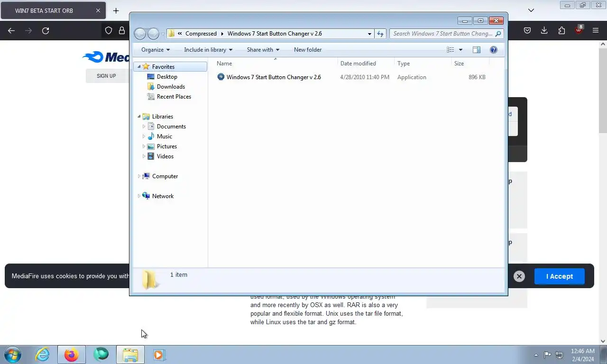Screen dimensions: 607x364
Task: Click New folder in toolbar
Action: (x=308, y=50)
